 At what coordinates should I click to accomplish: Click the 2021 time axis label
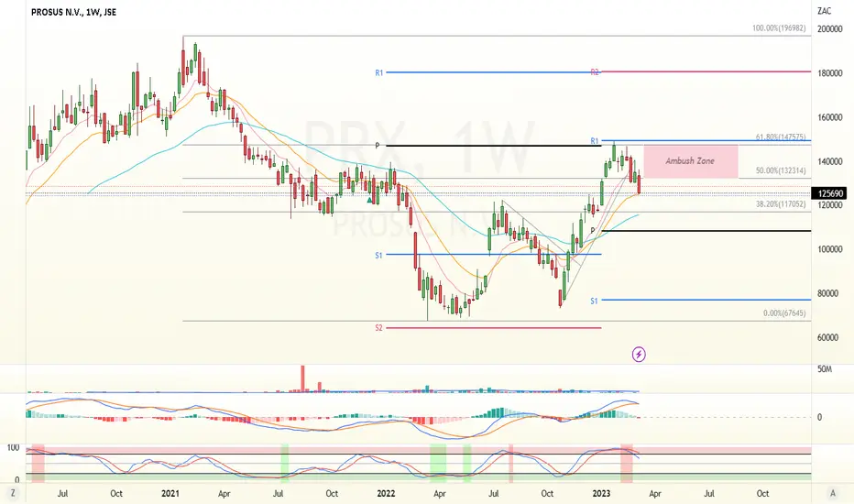pos(170,494)
